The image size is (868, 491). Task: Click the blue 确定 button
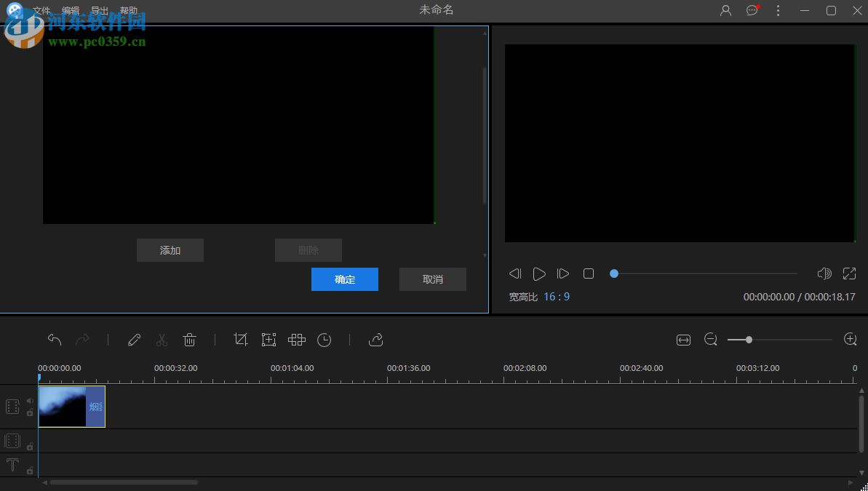point(344,279)
